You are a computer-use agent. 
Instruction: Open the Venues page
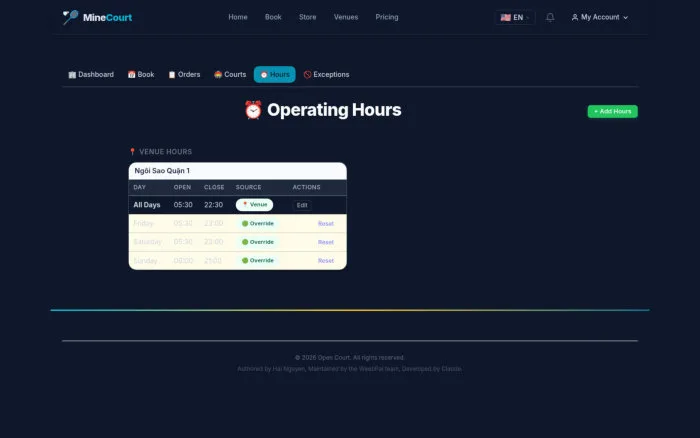pyautogui.click(x=346, y=17)
